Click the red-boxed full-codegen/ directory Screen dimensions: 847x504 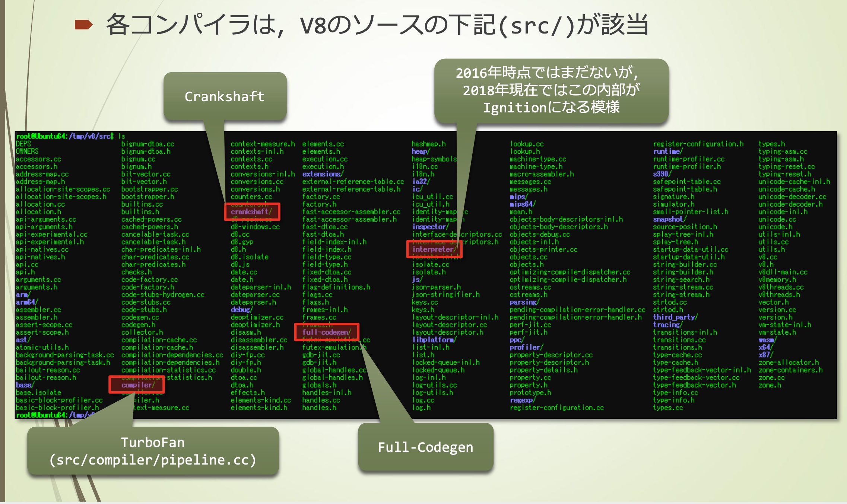pyautogui.click(x=326, y=332)
